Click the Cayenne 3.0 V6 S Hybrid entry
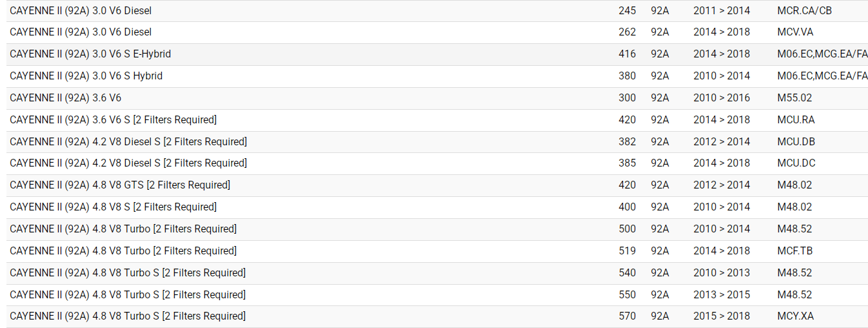The width and height of the screenshot is (868, 328). coord(86,76)
